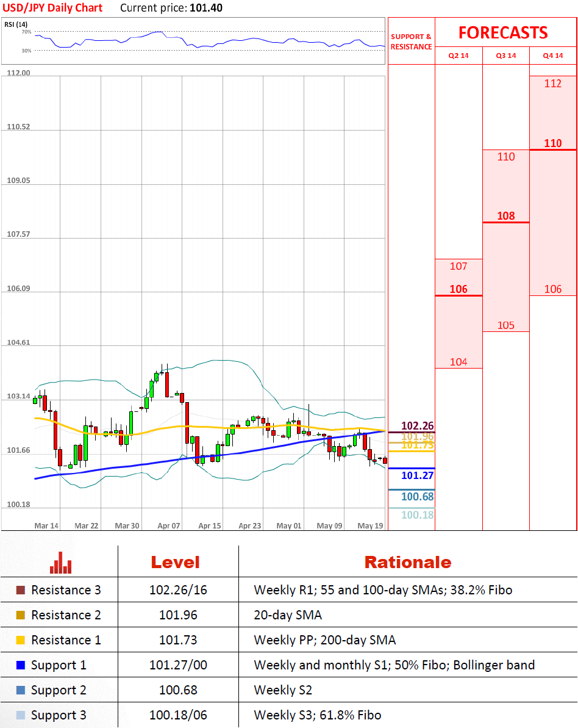Viewport: 578px width, 728px height.
Task: Select the Q3 14 forecast column header
Action: (x=505, y=56)
